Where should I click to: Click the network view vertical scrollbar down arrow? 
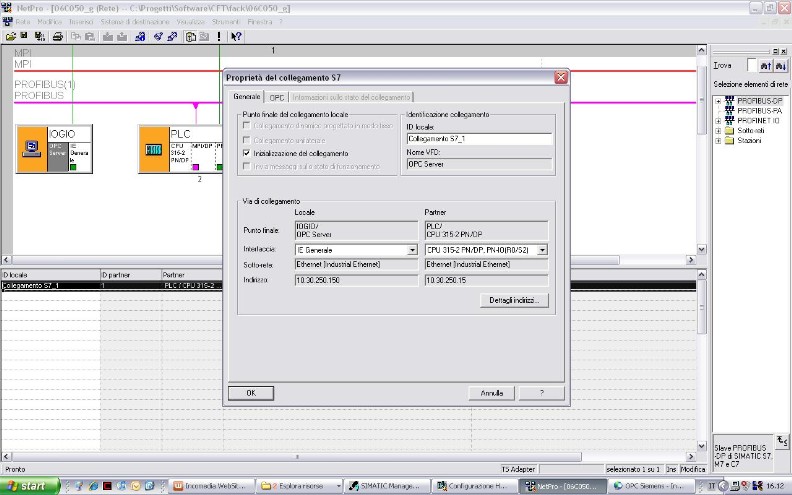[x=701, y=249]
